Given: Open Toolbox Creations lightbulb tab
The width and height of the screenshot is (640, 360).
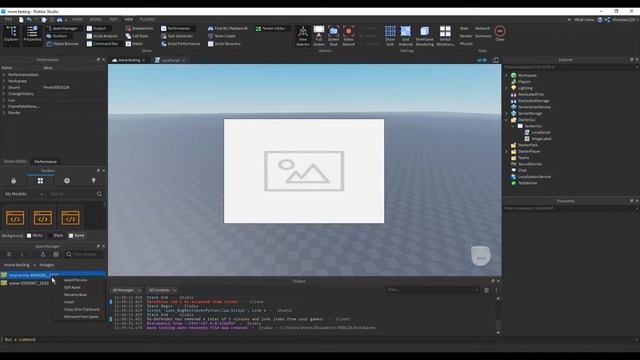Looking at the screenshot, I should pyautogui.click(x=93, y=181).
